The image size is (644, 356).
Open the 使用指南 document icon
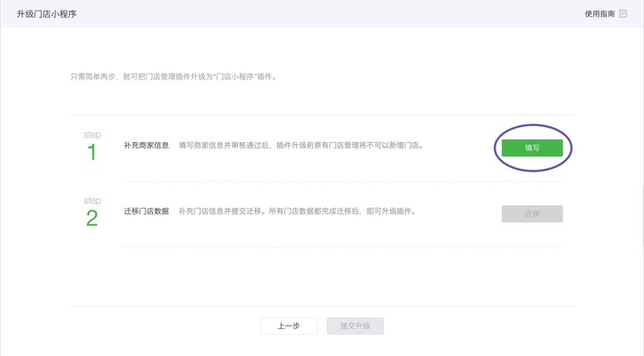(x=623, y=14)
